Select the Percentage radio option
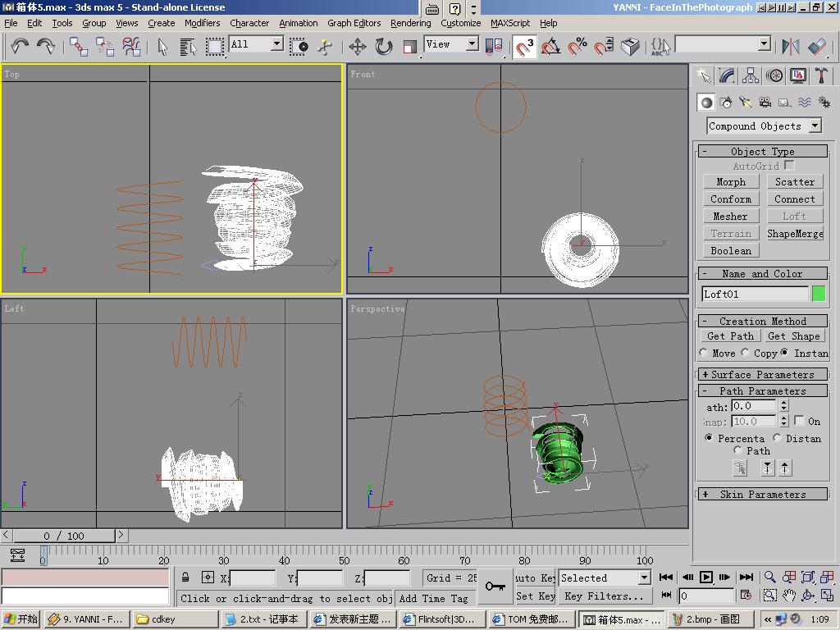 tap(709, 438)
